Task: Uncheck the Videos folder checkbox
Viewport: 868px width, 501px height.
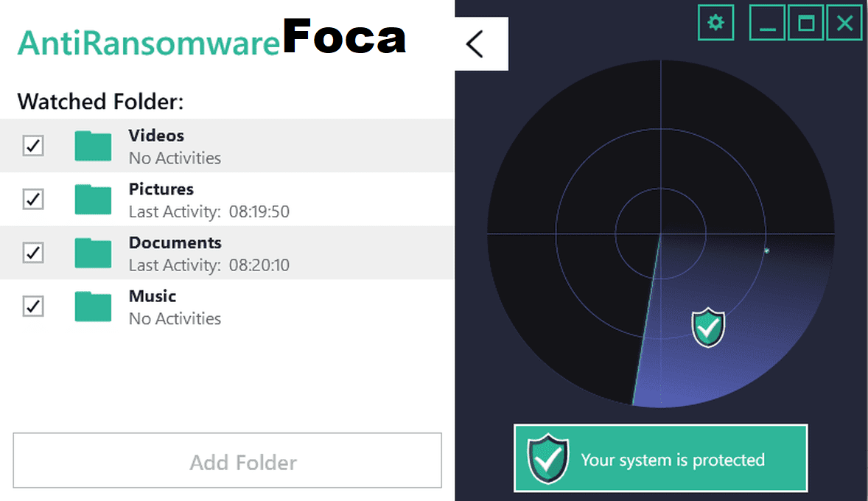Action: pyautogui.click(x=33, y=146)
